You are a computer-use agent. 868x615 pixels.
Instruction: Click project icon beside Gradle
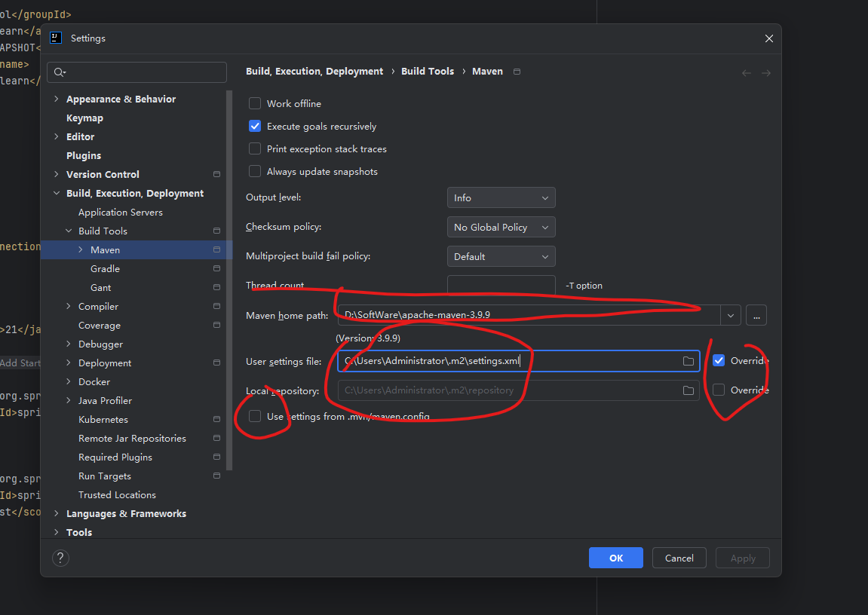216,268
